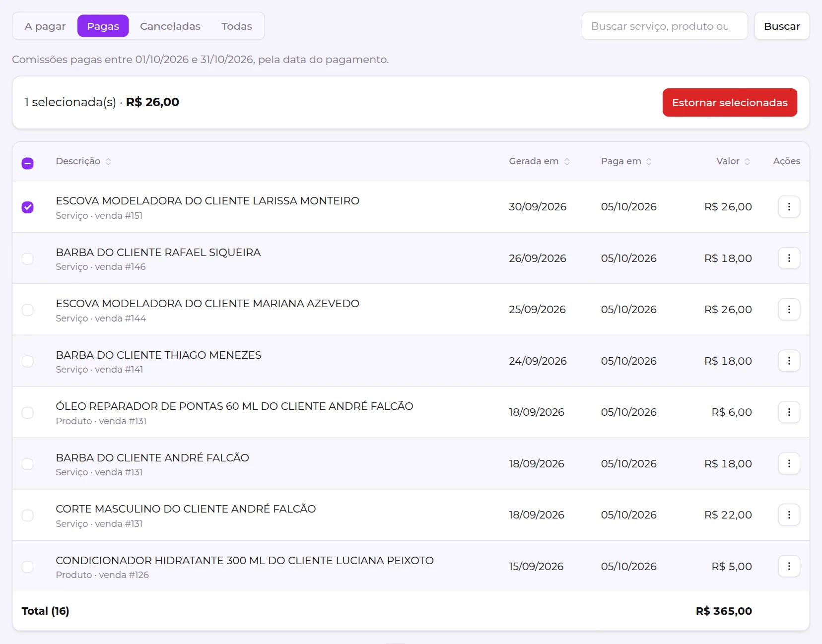Viewport: 822px width, 644px height.
Task: Click Barba do Cliente Rafael Siqueira text
Action: tap(158, 253)
